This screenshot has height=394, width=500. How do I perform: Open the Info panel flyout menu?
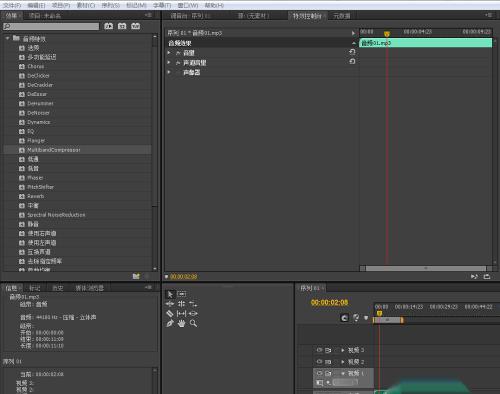point(149,287)
